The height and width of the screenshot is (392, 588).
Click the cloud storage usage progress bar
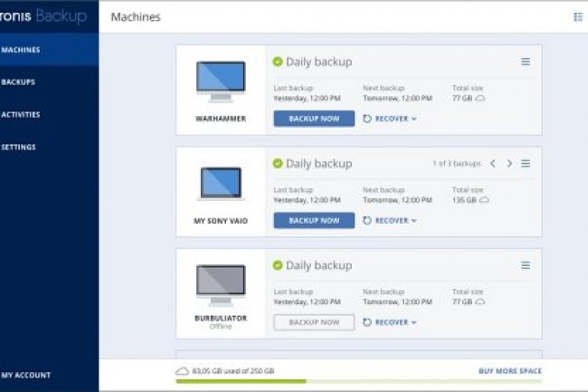pos(359,381)
